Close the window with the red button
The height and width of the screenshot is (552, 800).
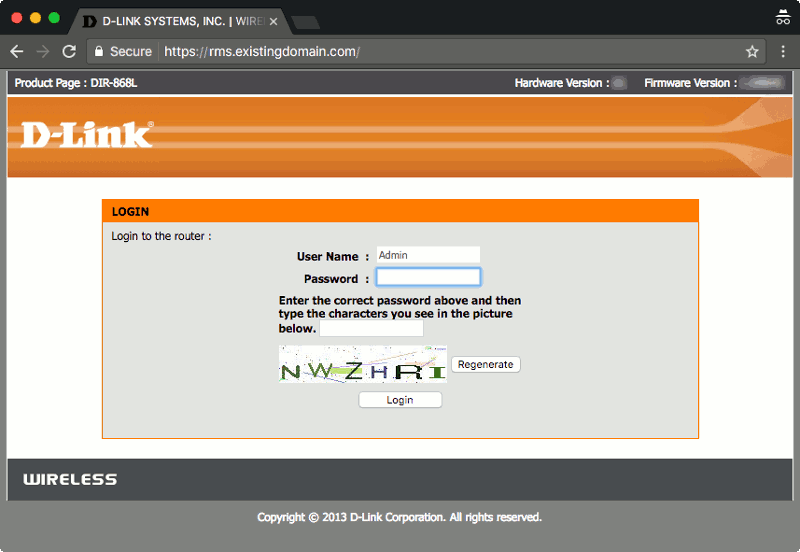[x=16, y=18]
